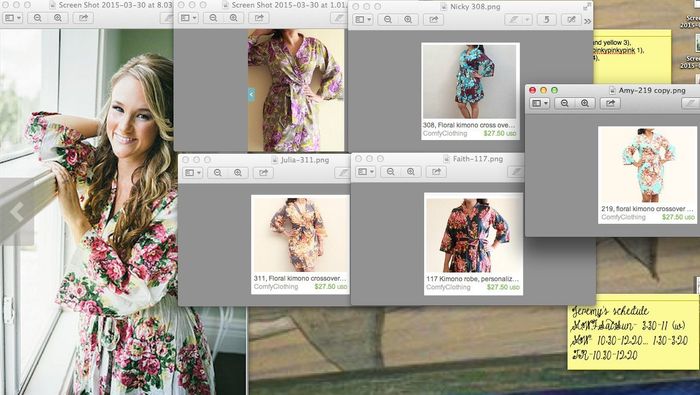700x395 pixels.
Task: Share the Nicky 308.png image
Action: (x=433, y=20)
